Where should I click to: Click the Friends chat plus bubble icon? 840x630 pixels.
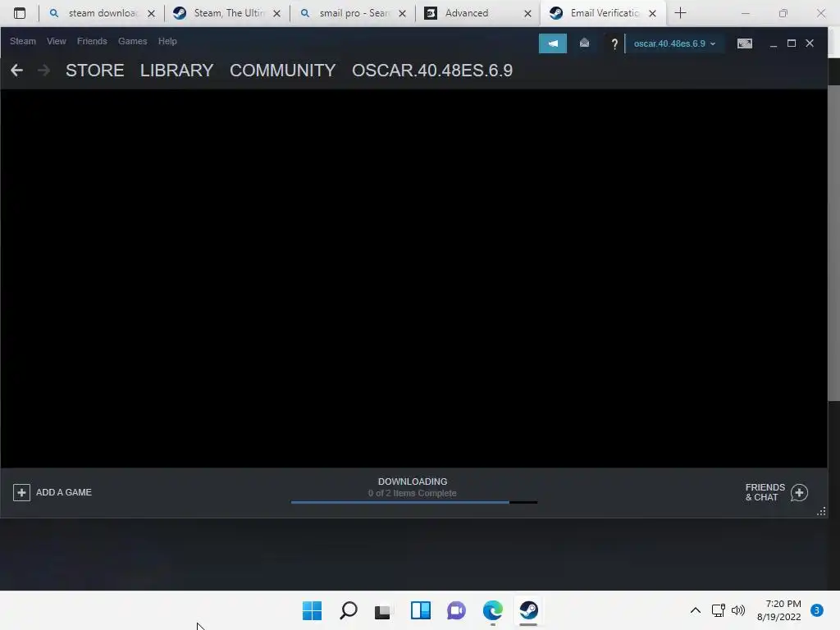pyautogui.click(x=799, y=493)
